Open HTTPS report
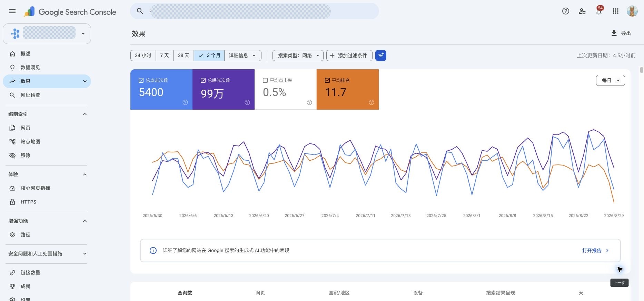Viewport: 644px width, 301px height. pyautogui.click(x=47, y=202)
